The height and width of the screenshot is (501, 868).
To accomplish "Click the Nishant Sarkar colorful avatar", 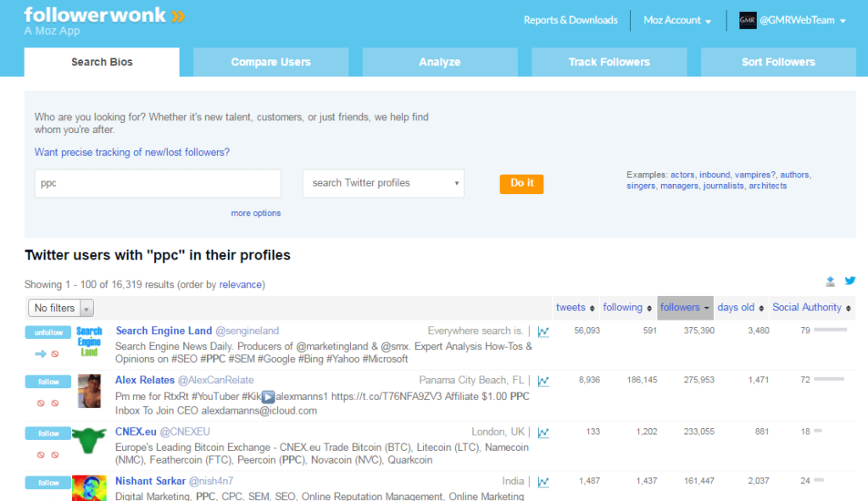I will (89, 487).
